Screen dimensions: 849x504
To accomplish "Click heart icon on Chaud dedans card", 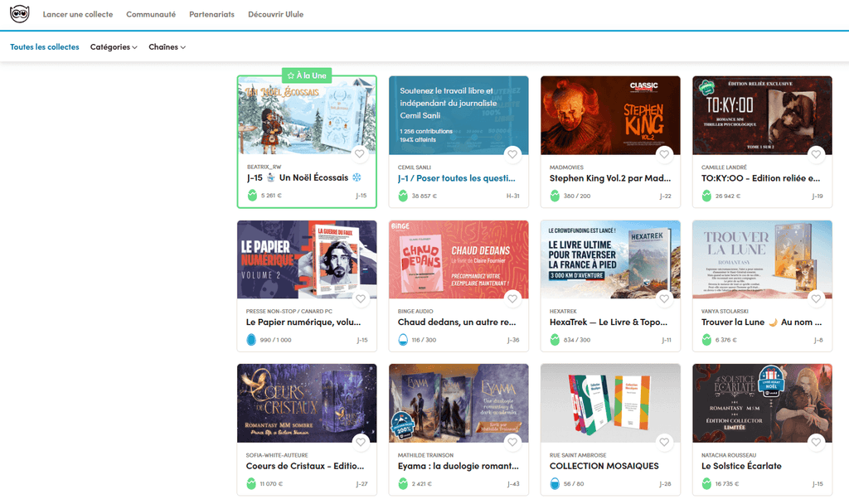I will [x=512, y=298].
